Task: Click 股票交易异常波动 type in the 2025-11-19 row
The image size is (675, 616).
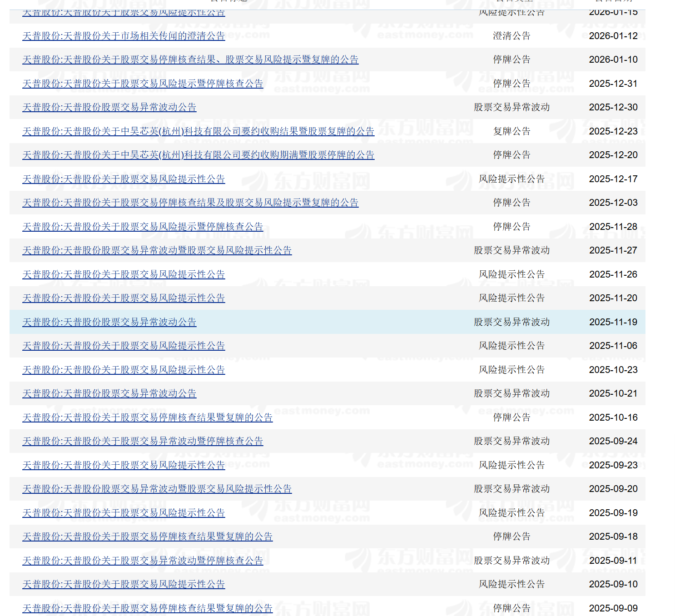Action: [512, 322]
